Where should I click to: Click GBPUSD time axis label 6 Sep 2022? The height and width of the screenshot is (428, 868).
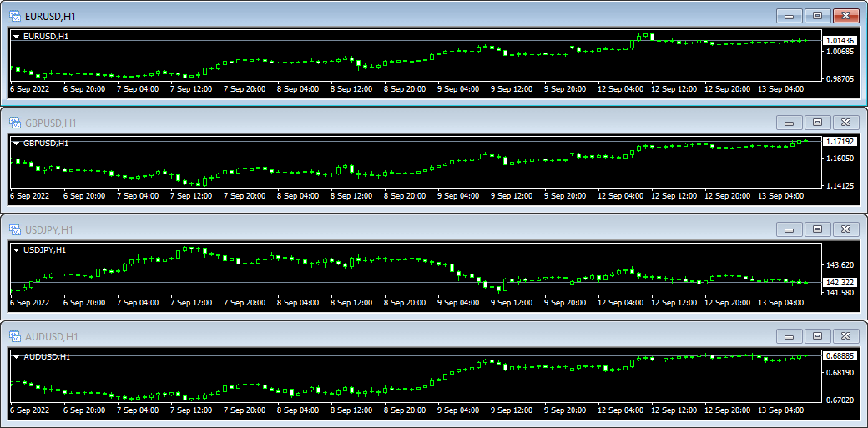point(30,196)
